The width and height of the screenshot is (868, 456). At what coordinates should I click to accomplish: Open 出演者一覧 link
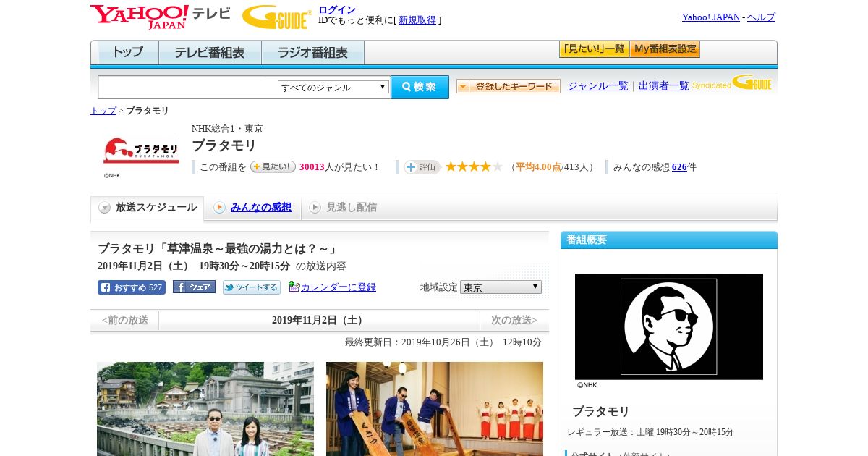point(664,86)
